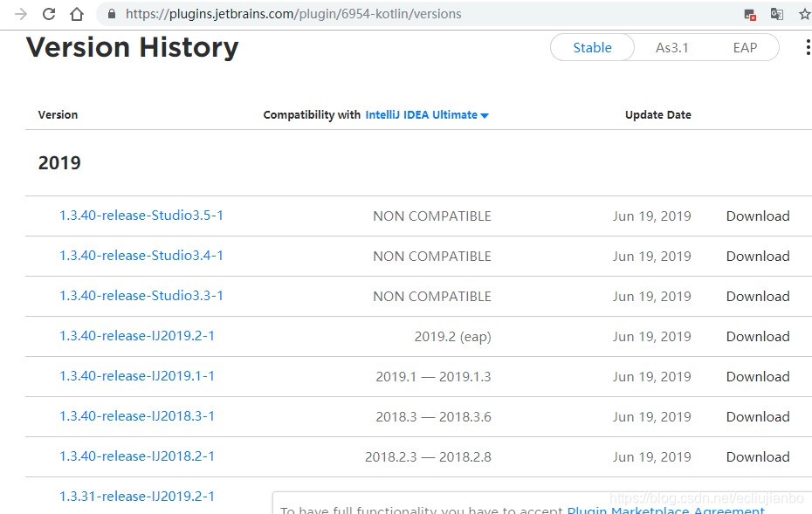
Task: Click the browser forward arrow
Action: [20, 14]
